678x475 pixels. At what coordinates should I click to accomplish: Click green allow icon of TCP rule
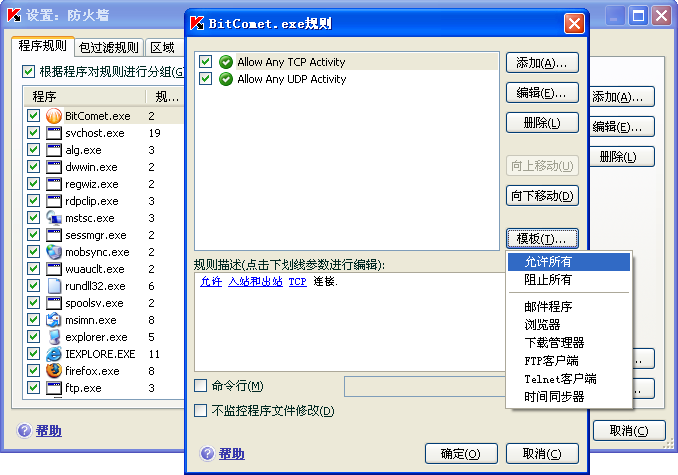pos(226,62)
